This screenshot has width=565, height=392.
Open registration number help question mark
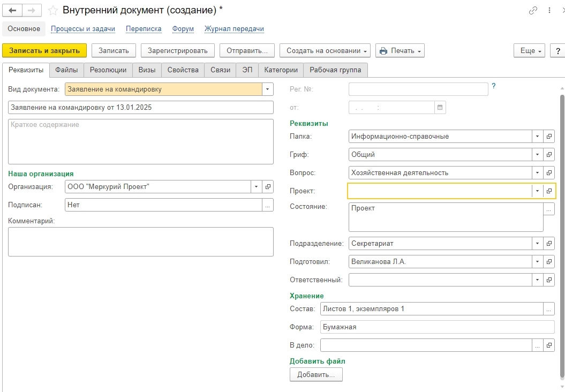click(494, 86)
